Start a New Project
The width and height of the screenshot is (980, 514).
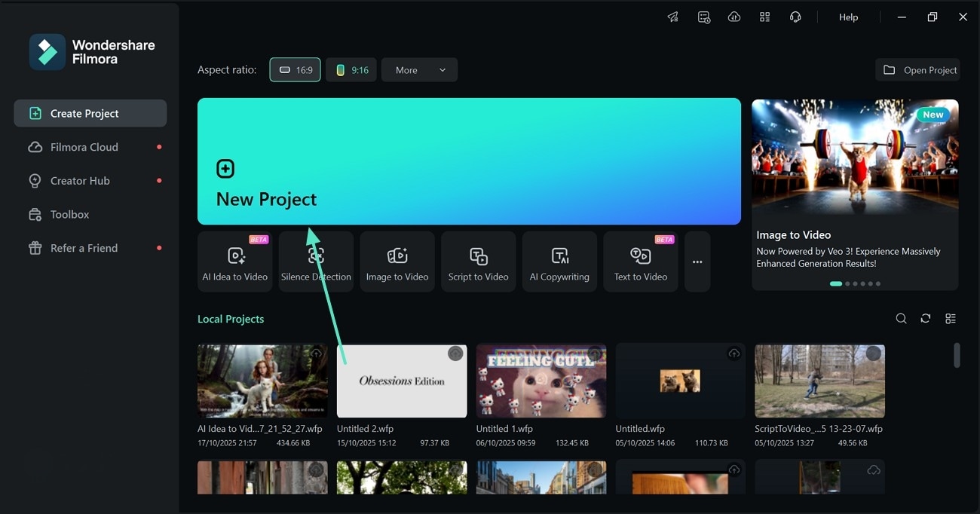click(469, 161)
